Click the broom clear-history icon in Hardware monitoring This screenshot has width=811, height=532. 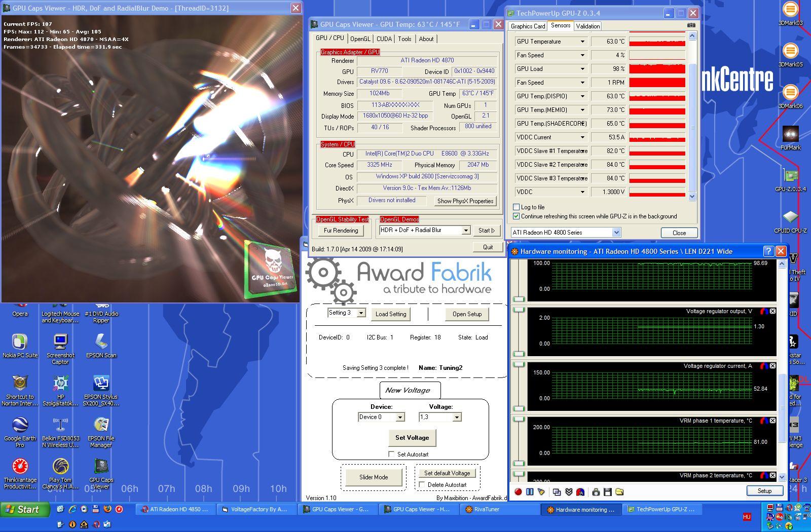[541, 491]
